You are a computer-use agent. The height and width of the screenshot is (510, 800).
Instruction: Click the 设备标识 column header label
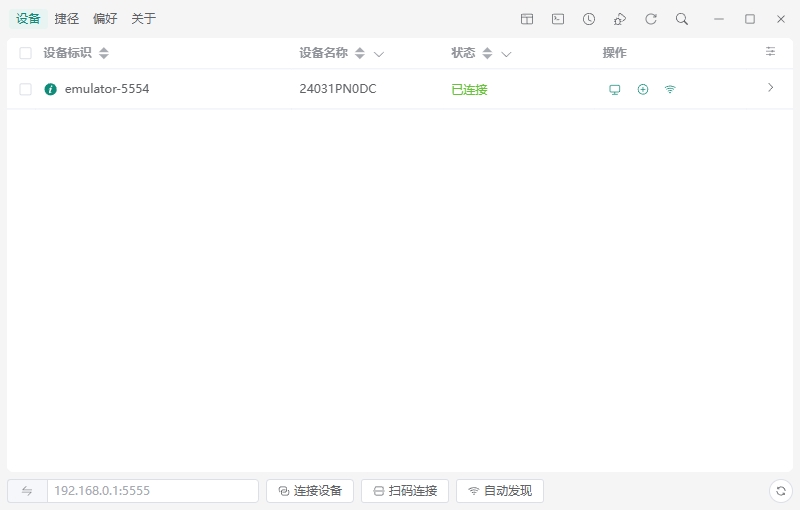(x=67, y=53)
